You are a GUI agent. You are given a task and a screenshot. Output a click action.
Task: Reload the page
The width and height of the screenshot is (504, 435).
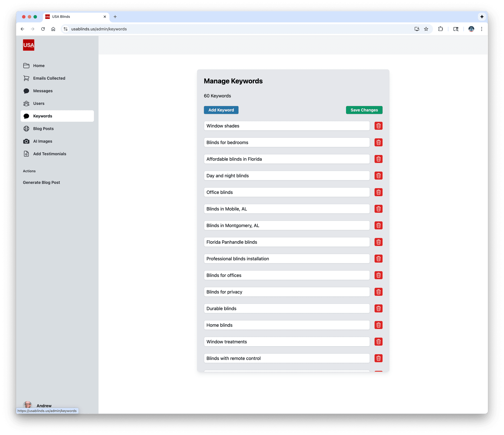(x=43, y=29)
